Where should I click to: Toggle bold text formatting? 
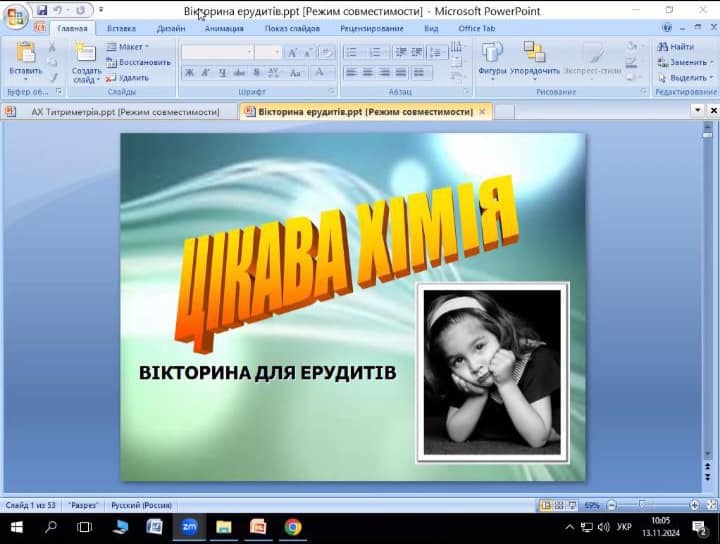(x=190, y=72)
